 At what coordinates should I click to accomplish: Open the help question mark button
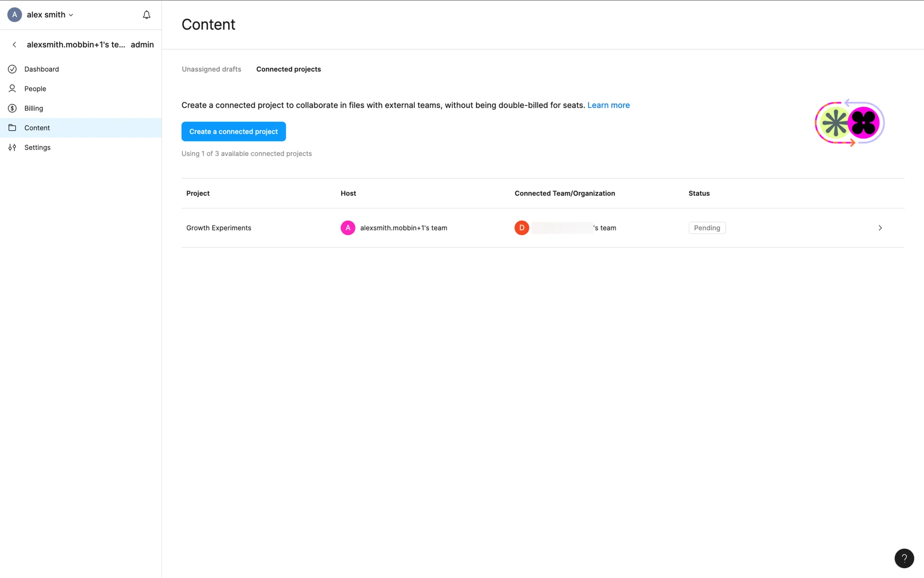coord(904,558)
